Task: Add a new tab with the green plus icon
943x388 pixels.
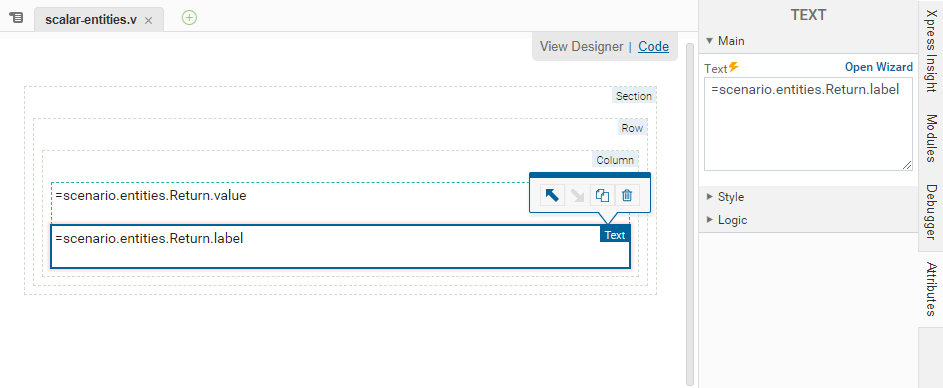Action: click(x=189, y=18)
